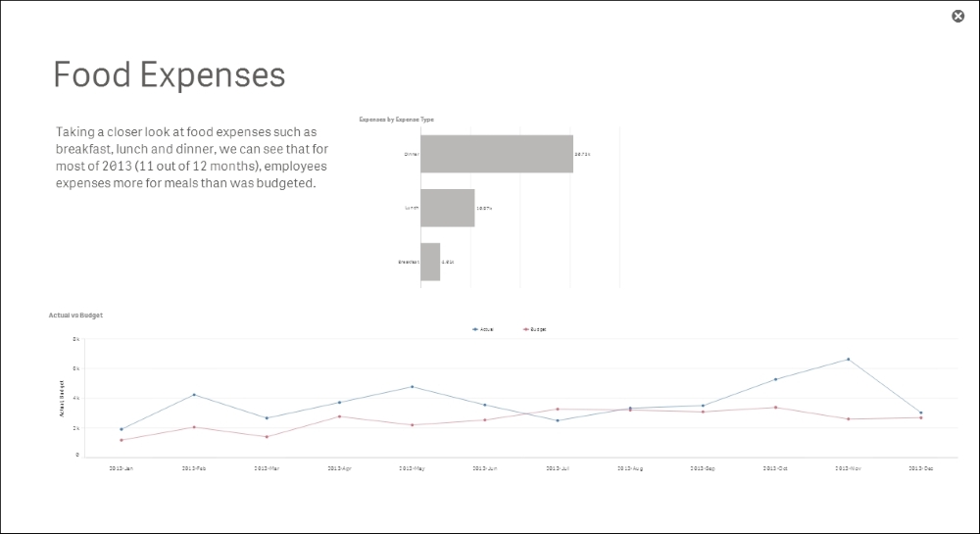Viewport: 980px width, 534px height.
Task: Select the Budget data point for 2013-Mar
Action: [267, 437]
